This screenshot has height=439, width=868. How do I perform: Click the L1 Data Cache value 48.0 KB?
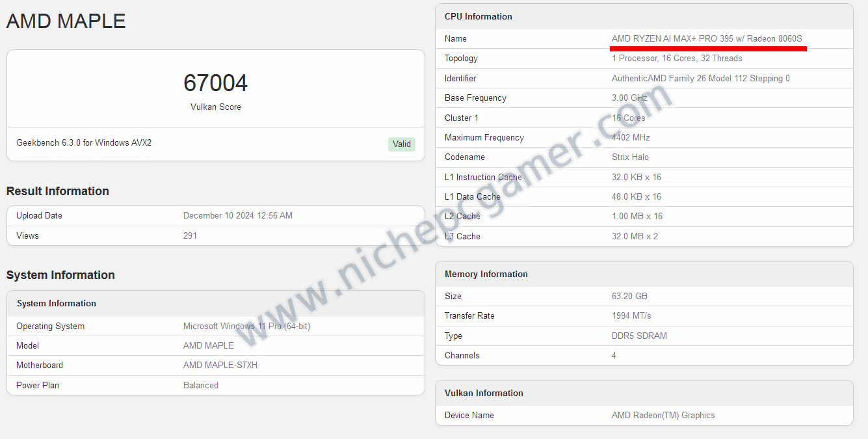pos(637,196)
